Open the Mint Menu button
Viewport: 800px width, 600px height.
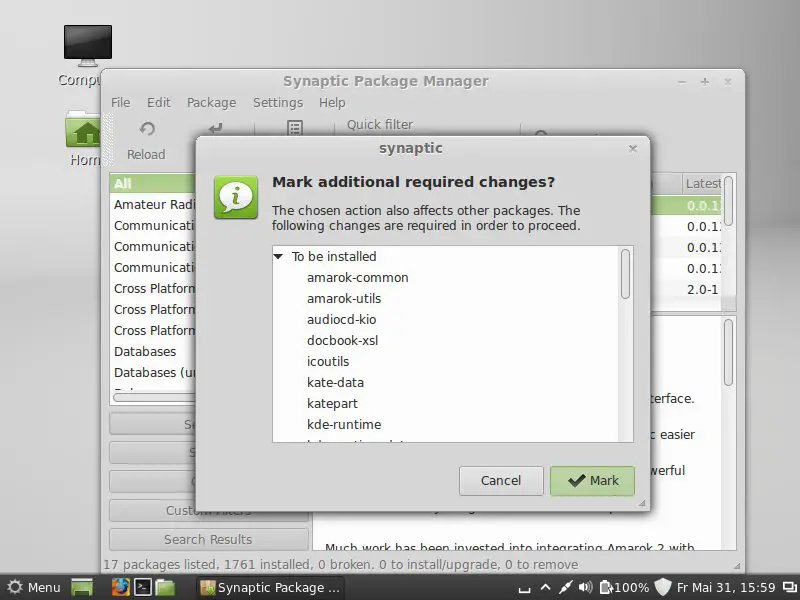click(34, 587)
